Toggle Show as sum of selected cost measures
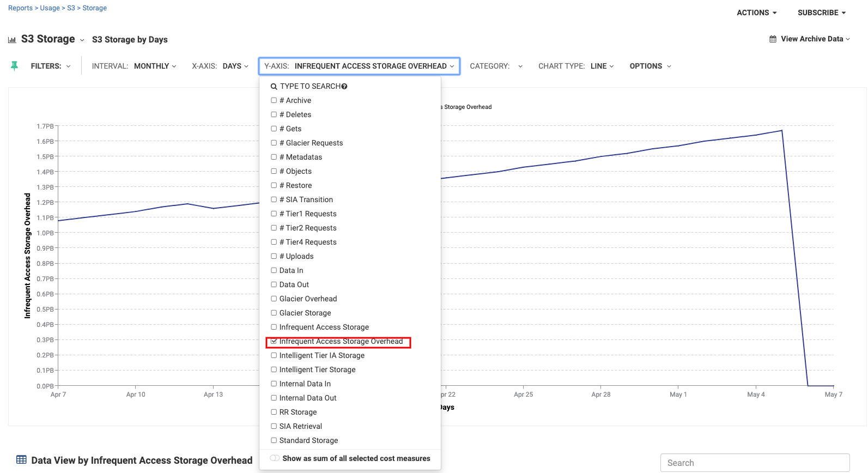This screenshot has height=473, width=868. 275,458
